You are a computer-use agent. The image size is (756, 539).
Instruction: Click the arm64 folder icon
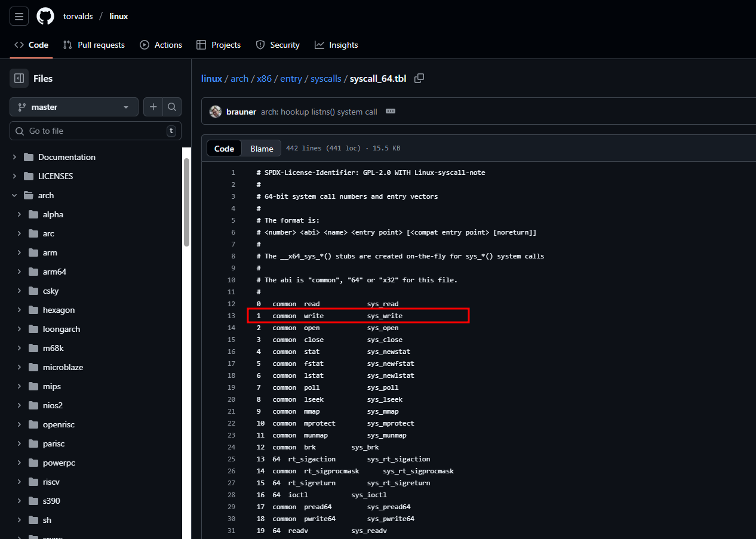33,272
